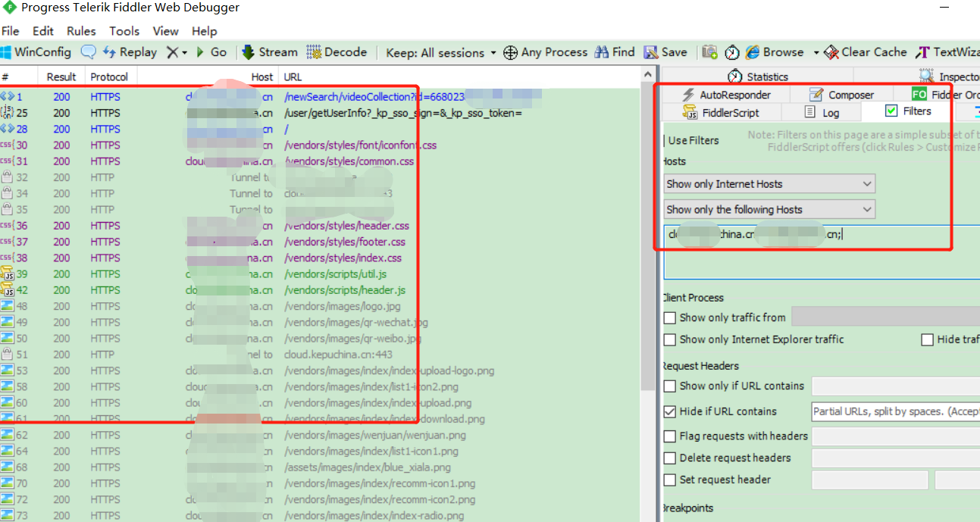Image resolution: width=980 pixels, height=522 pixels.
Task: Open the 'Show only Internet Hosts' dropdown
Action: [769, 184]
